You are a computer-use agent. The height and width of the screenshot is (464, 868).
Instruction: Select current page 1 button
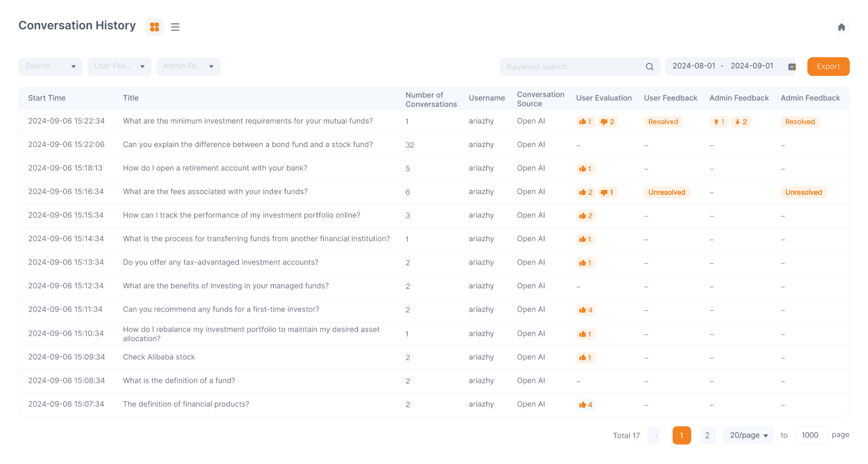[682, 435]
